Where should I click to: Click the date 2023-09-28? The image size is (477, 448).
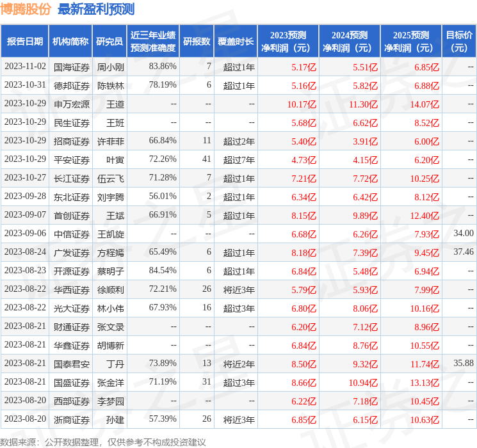pos(25,196)
